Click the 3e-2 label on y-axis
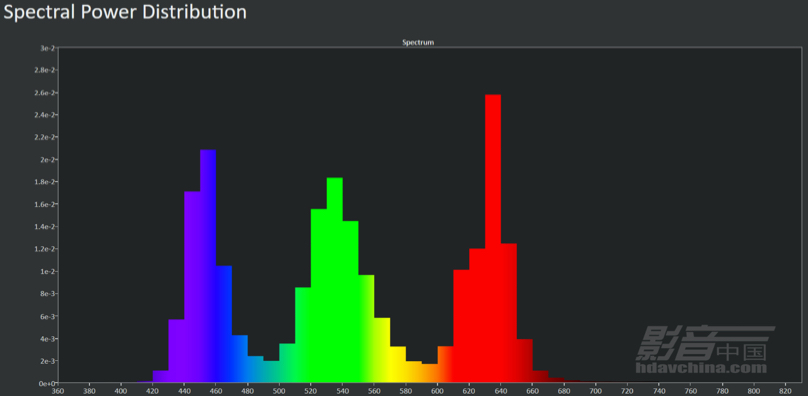Viewport: 808px width, 396px height. point(48,48)
